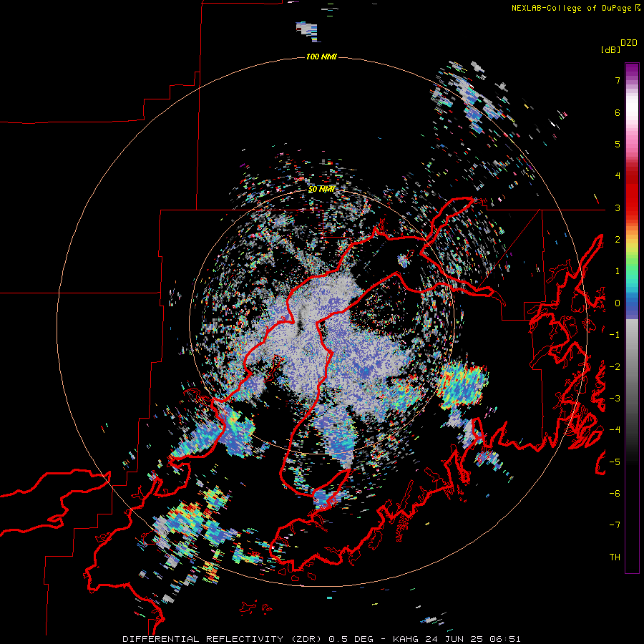Image resolution: width=644 pixels, height=644 pixels.
Task: Click the DZD legend title
Action: click(629, 43)
